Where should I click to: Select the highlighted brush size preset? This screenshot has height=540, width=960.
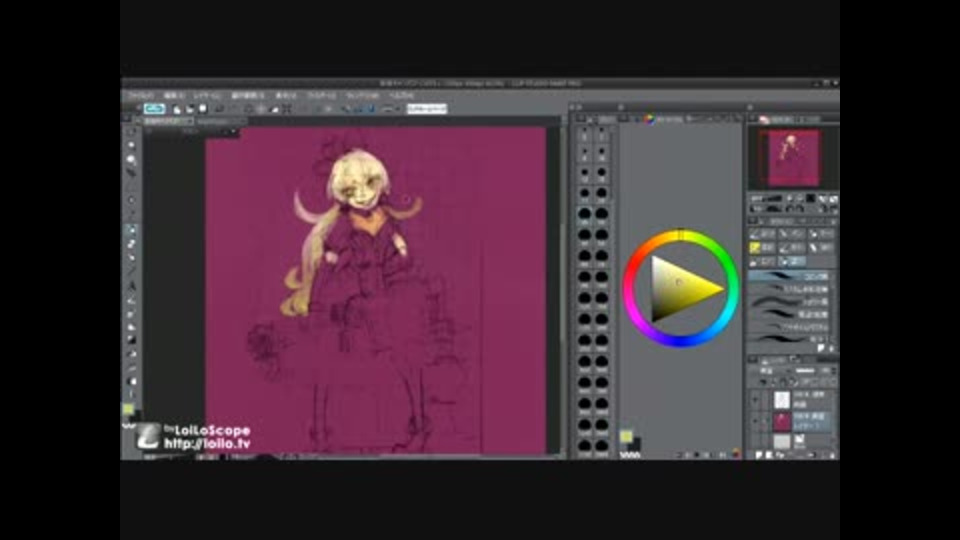coord(585,216)
